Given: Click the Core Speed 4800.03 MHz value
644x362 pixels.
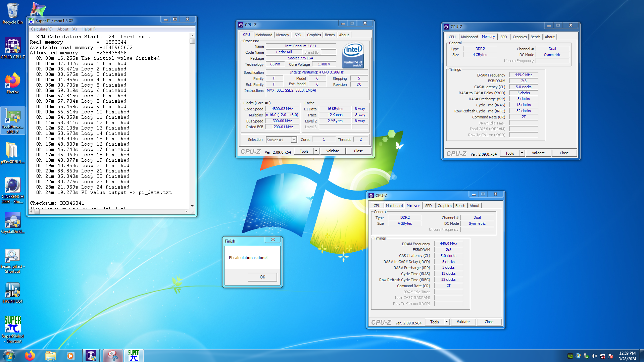Looking at the screenshot, I should tap(282, 109).
